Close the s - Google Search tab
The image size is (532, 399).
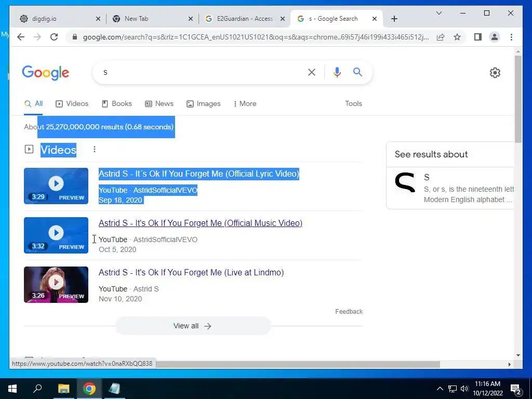[x=375, y=19]
